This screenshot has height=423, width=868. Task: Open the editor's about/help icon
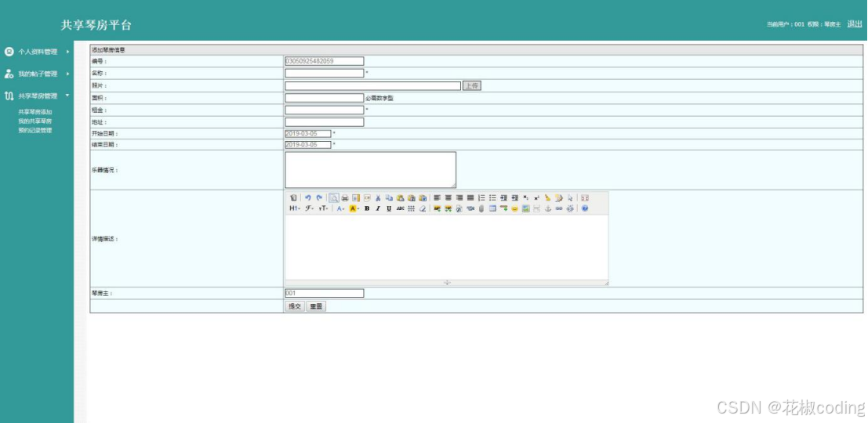click(x=585, y=208)
